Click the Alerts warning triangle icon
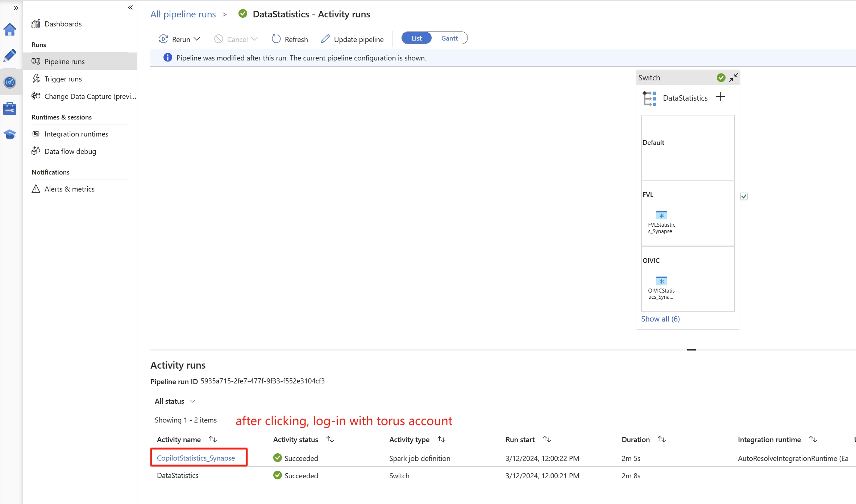This screenshot has width=856, height=504. [36, 189]
